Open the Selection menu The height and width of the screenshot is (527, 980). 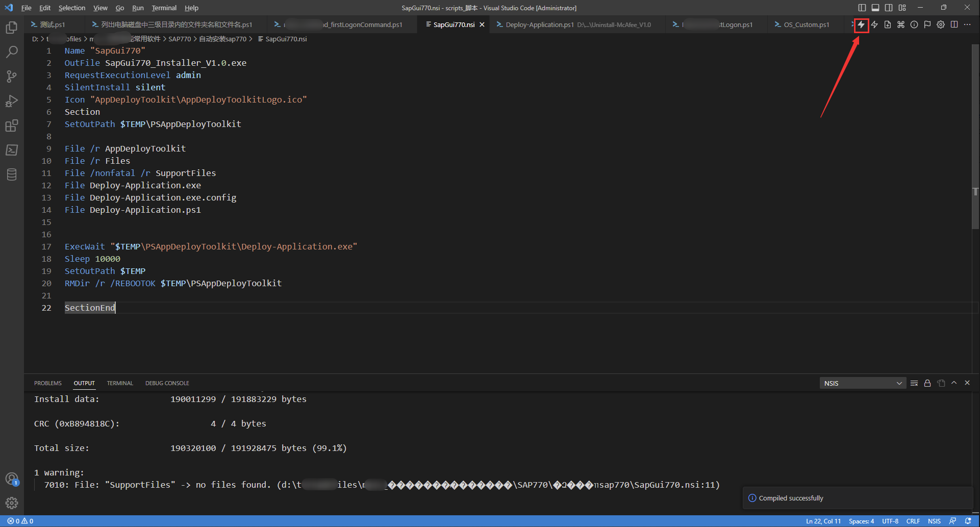pos(72,8)
